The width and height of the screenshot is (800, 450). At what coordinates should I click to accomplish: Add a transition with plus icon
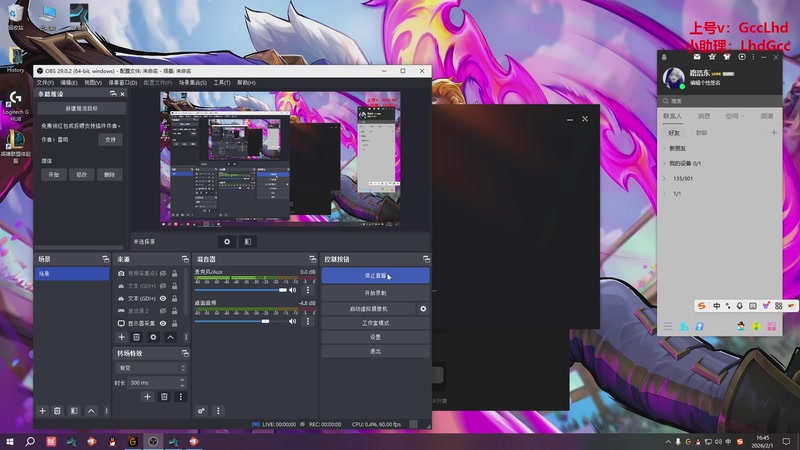[x=147, y=396]
